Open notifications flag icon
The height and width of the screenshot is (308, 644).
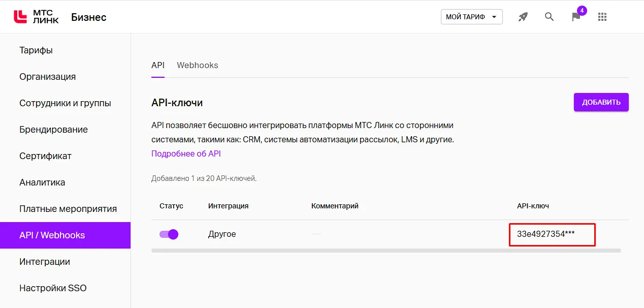[576, 17]
